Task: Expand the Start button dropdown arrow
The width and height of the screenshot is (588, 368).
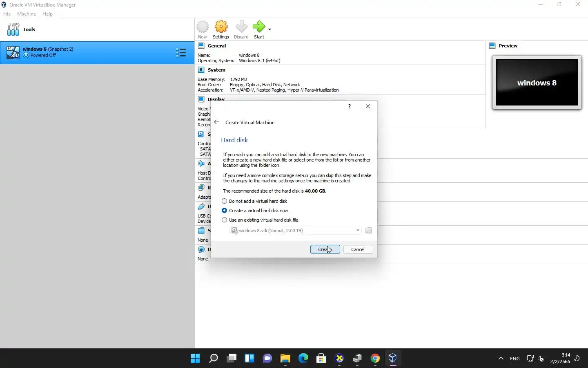Action: [269, 29]
